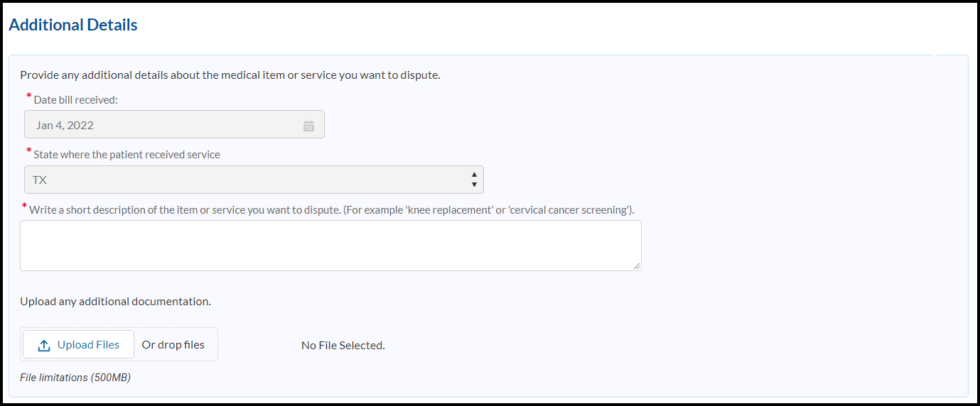
Task: Click the red asterisk beside Date bill received
Action: (29, 97)
